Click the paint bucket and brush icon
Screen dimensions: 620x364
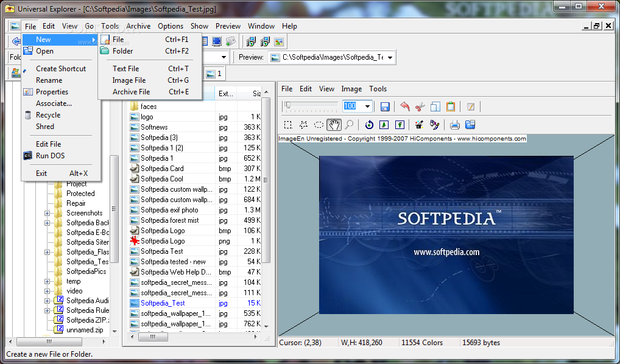coord(435,125)
